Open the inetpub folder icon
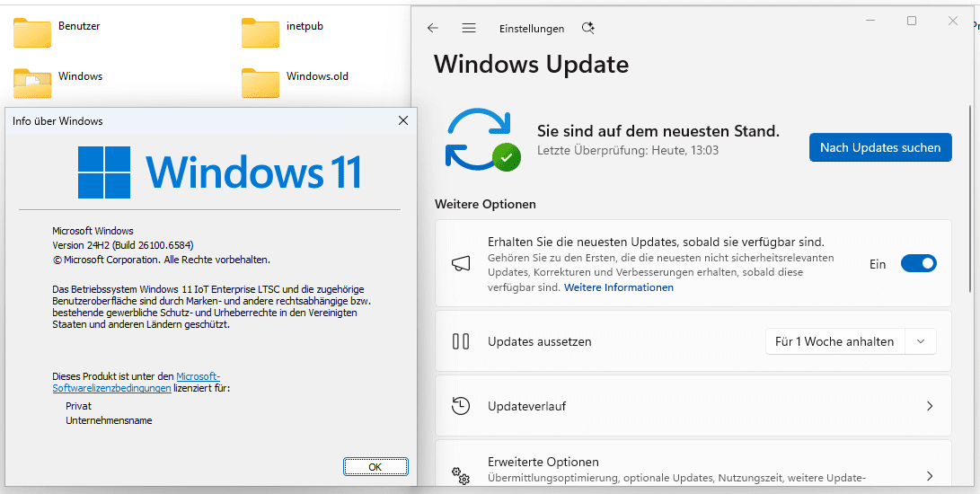The width and height of the screenshot is (980, 494). coord(260,32)
